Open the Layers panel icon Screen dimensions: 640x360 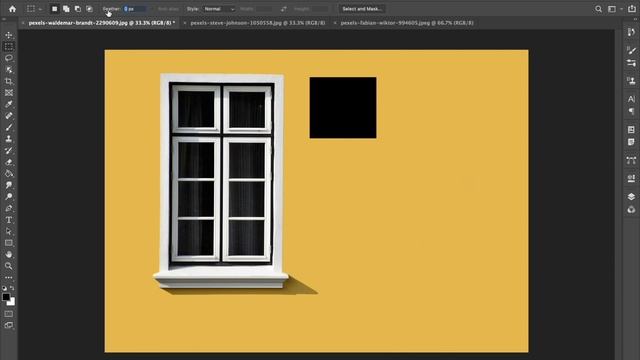click(631, 197)
